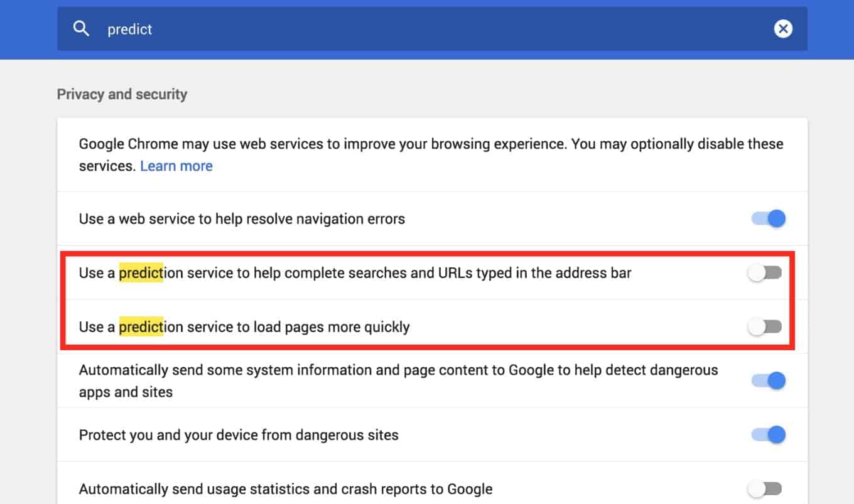Click the 'Use a prediction service to load pages more quickly' label

pos(244,327)
